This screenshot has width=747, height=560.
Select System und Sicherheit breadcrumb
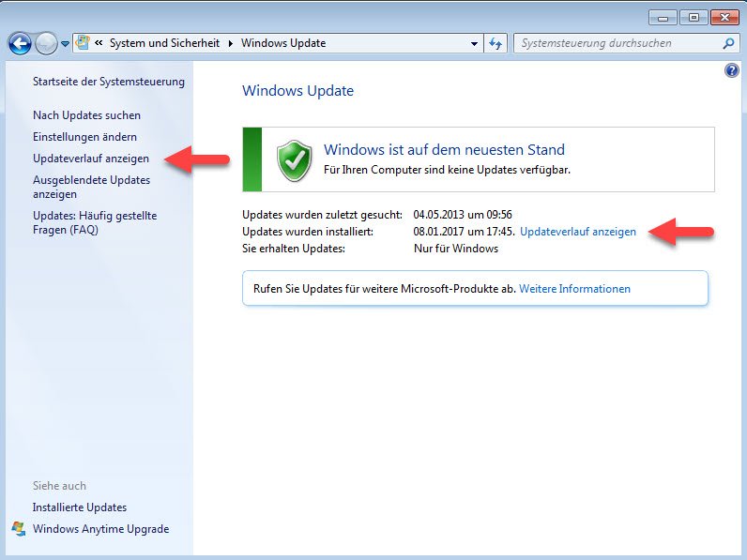164,43
